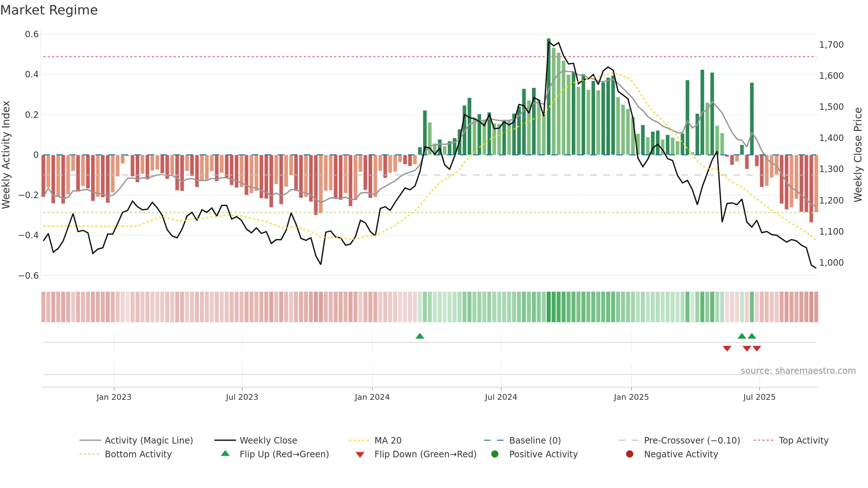
Task: Toggle MA 20 legend entry
Action: point(375,440)
